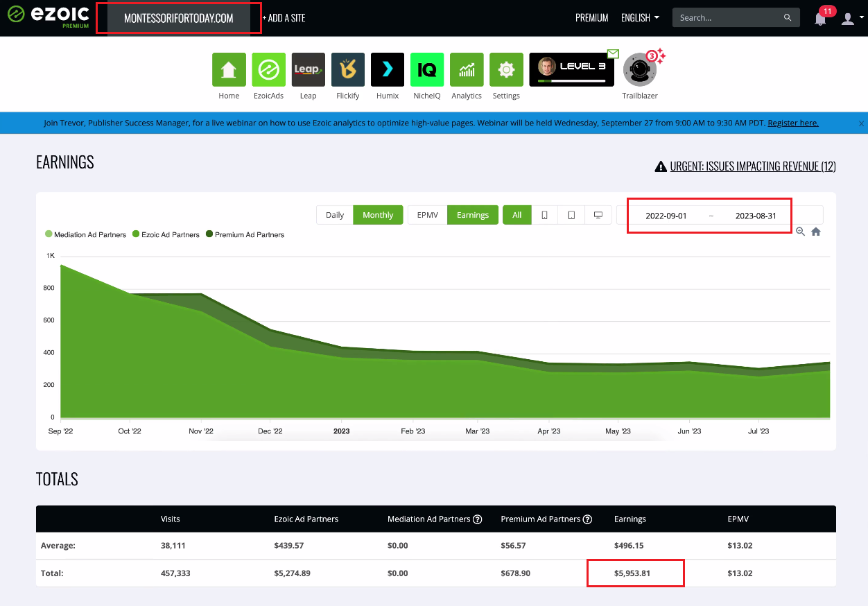868x606 pixels.
Task: Switch chart to Daily view
Action: 335,215
